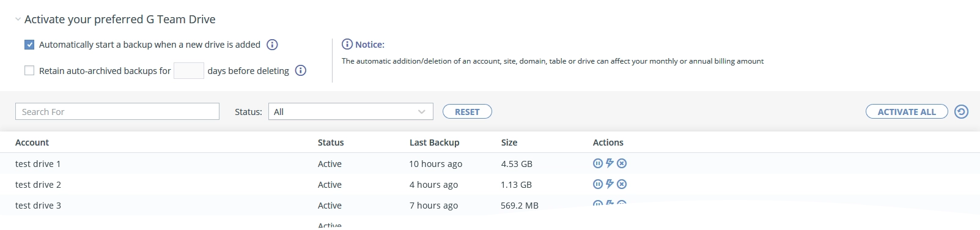Click refresh icon next to Activate All

(x=962, y=112)
